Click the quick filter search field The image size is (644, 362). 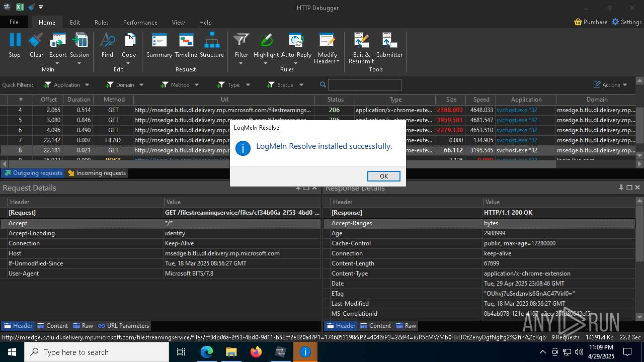coord(365,84)
